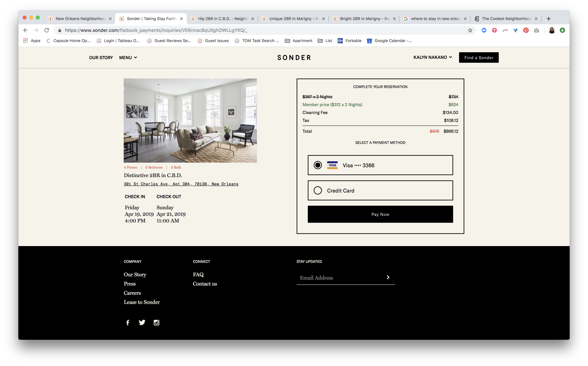The width and height of the screenshot is (588, 366).
Task: Open the Press footer link
Action: pyautogui.click(x=130, y=284)
